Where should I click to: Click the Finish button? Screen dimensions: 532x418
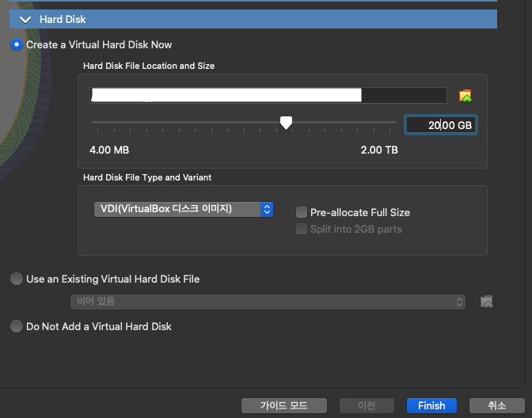coord(431,405)
